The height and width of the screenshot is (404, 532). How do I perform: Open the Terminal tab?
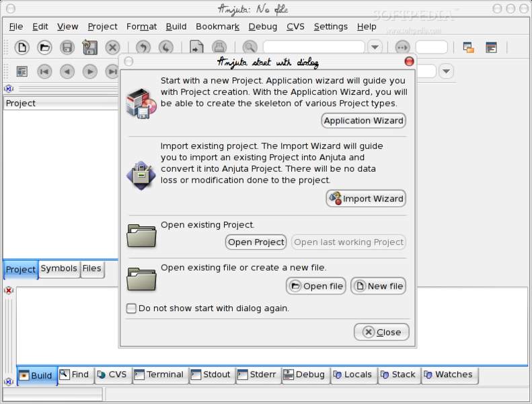click(160, 375)
